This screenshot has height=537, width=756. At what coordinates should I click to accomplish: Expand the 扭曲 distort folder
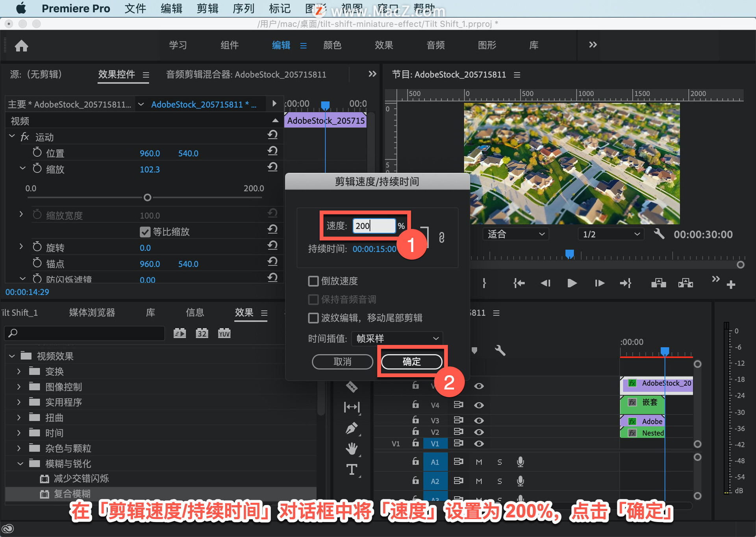(x=19, y=417)
